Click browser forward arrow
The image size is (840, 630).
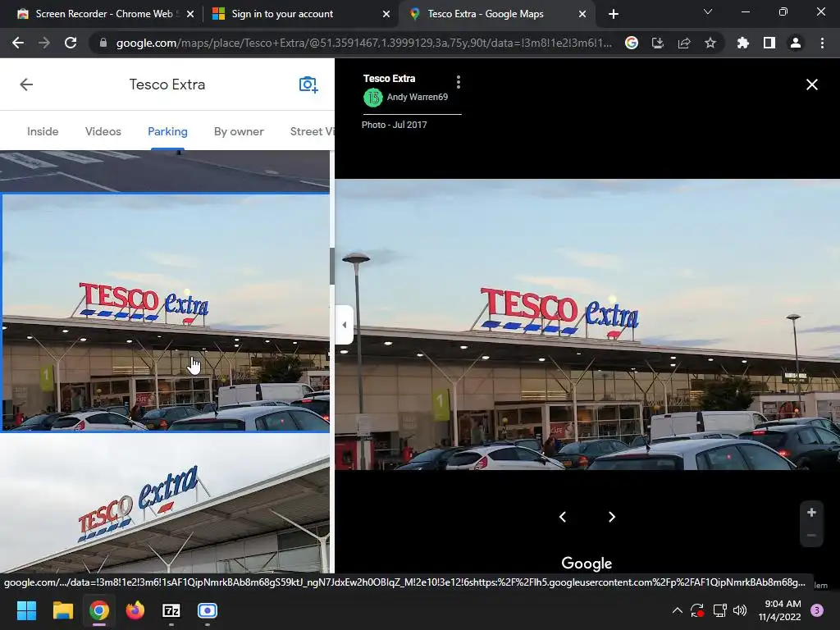44,43
